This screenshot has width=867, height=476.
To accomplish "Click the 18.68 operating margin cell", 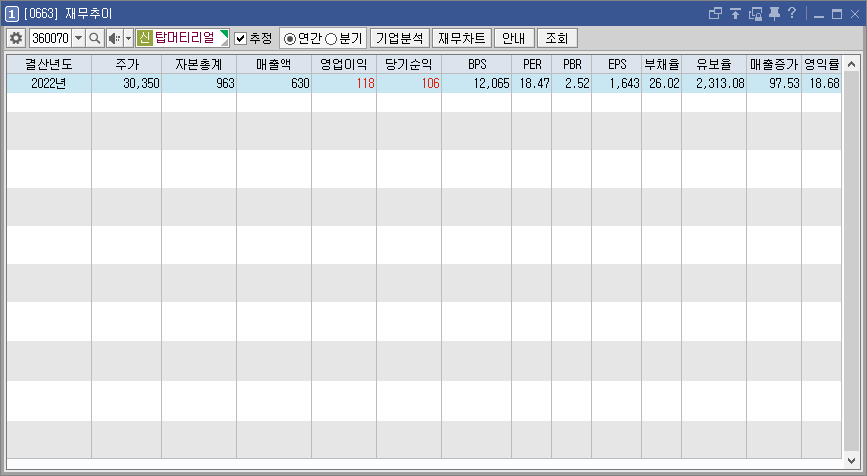I will coord(822,83).
